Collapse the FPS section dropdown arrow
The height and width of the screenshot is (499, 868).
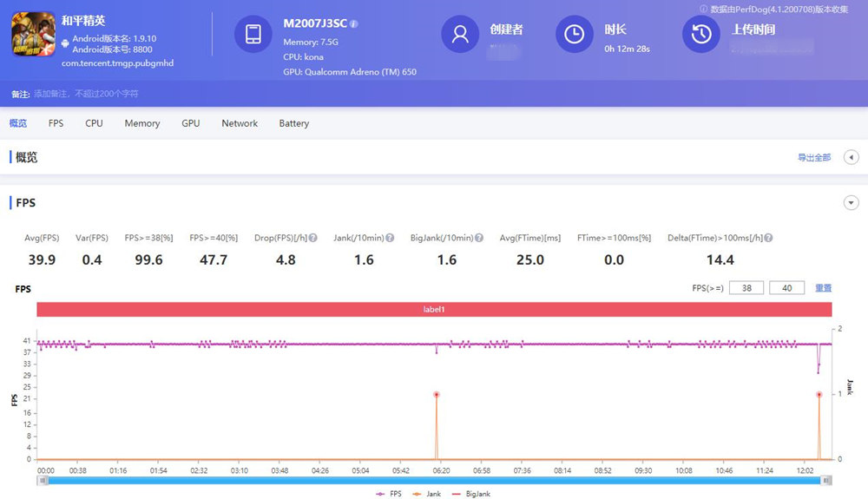click(x=851, y=202)
